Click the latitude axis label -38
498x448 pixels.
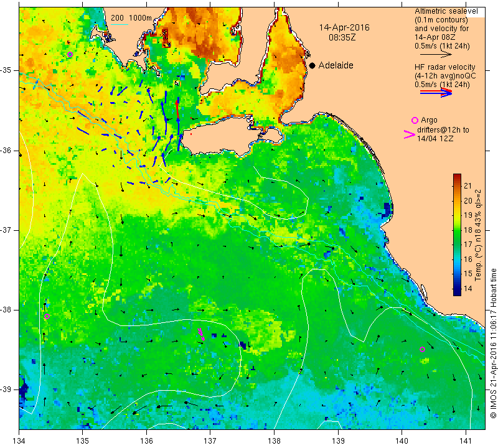[x=6, y=310]
